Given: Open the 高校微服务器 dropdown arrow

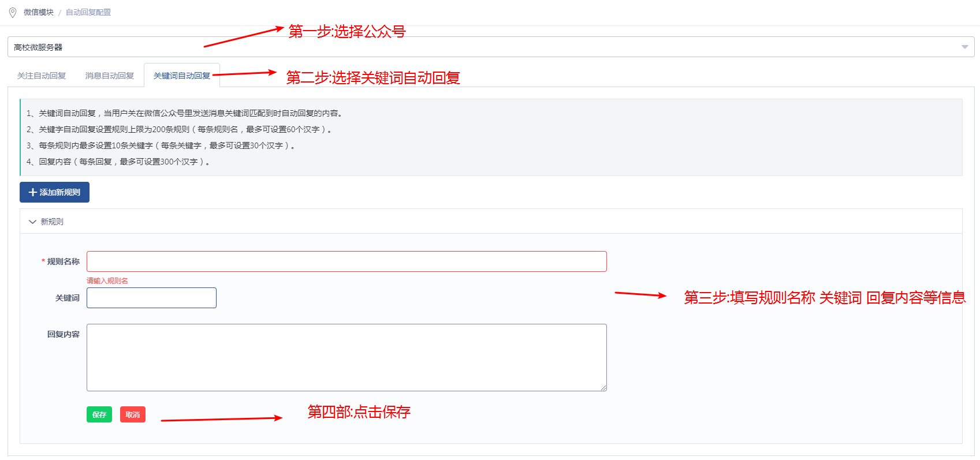Looking at the screenshot, I should [x=964, y=47].
